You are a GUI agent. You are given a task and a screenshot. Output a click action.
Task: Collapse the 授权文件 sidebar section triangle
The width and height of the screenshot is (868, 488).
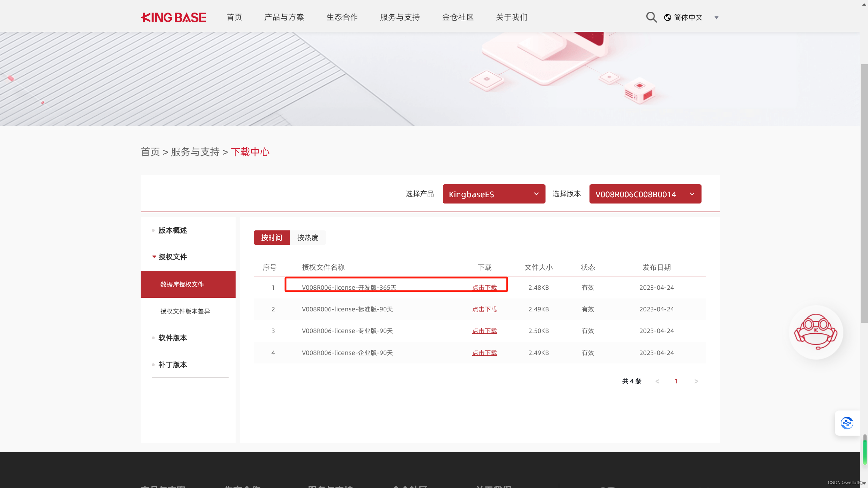coord(154,257)
